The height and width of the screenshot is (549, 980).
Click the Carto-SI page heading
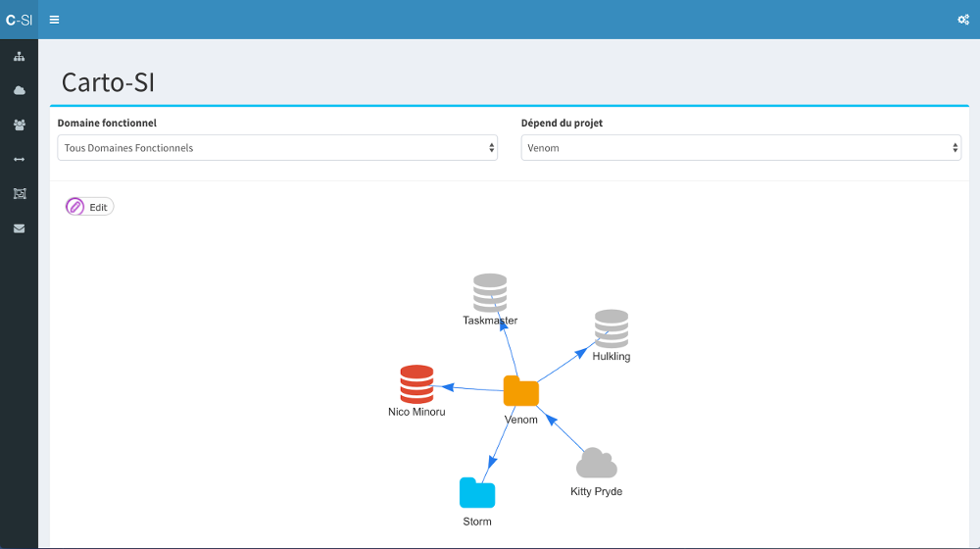108,83
